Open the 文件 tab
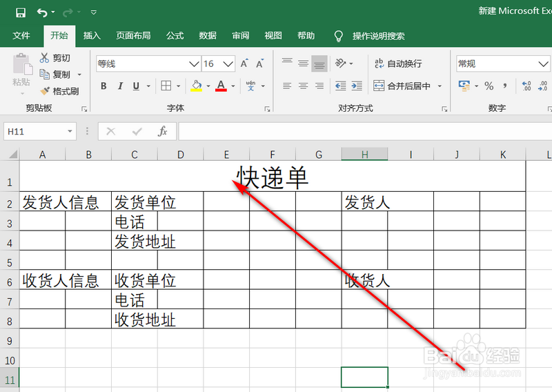 click(21, 36)
